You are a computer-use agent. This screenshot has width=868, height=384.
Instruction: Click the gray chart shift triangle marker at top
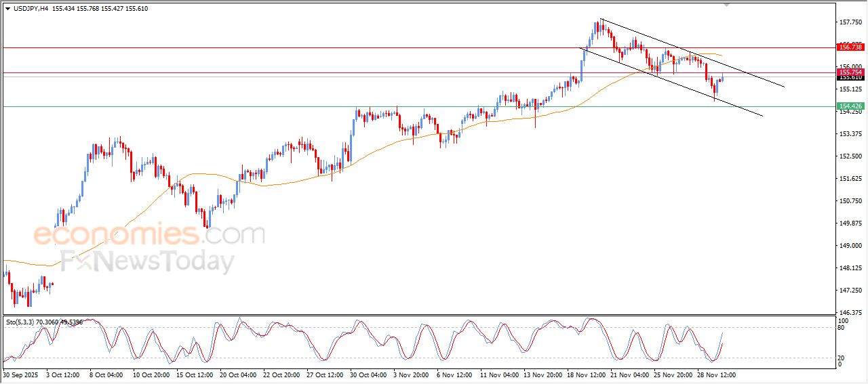727,5
